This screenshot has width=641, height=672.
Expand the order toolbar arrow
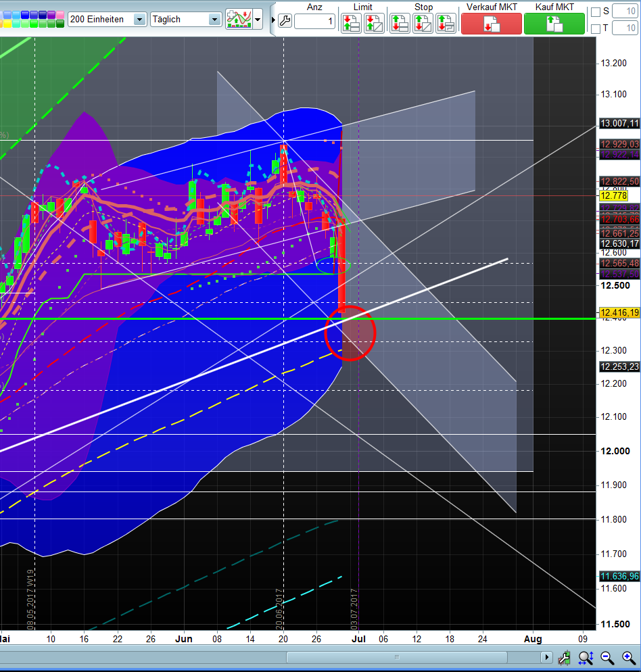(273, 20)
